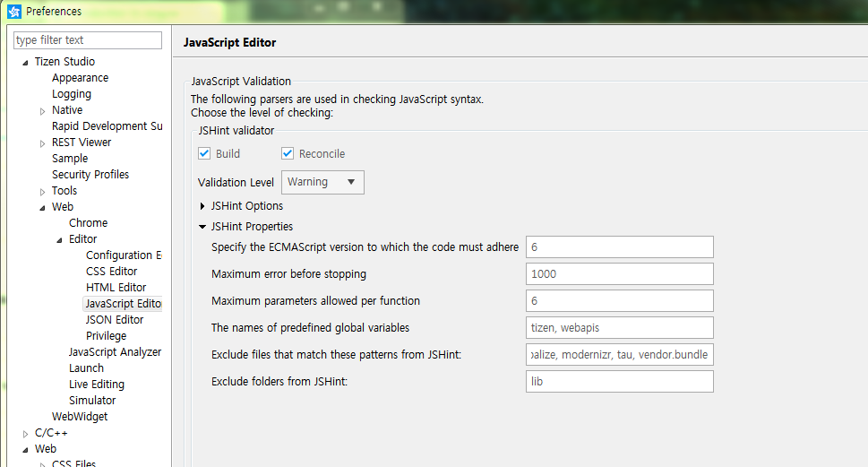Expand the Tools tree node
The width and height of the screenshot is (868, 467).
tap(42, 192)
